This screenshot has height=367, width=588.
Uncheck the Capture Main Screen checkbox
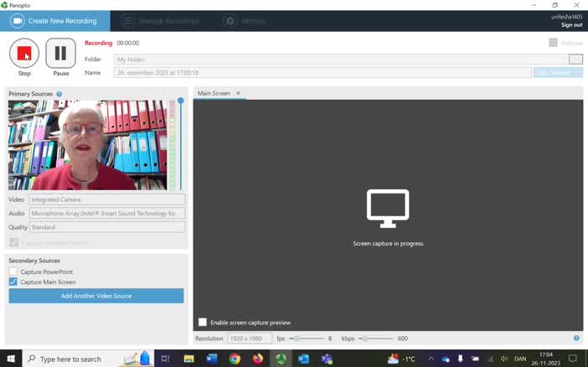[x=13, y=282]
